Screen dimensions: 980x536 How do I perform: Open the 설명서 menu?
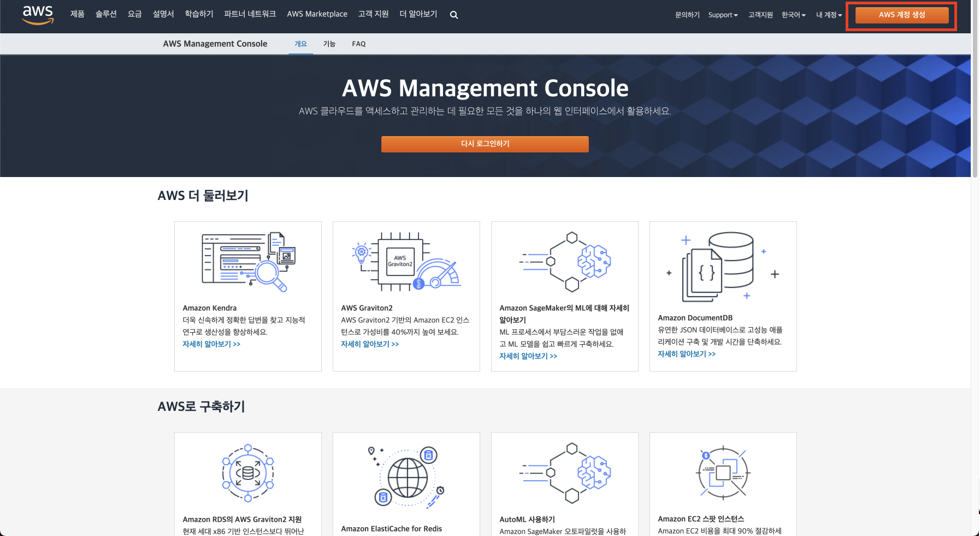[x=163, y=14]
